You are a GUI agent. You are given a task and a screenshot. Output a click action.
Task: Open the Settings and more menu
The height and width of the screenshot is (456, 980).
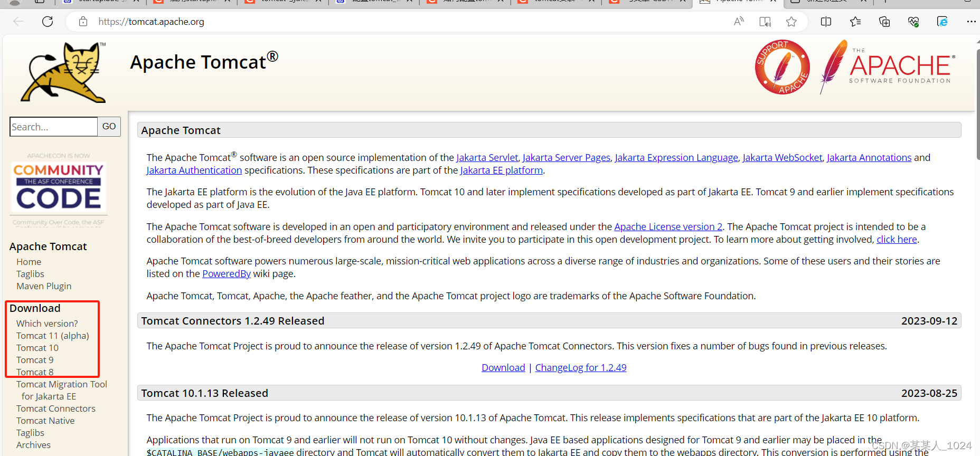click(x=971, y=22)
